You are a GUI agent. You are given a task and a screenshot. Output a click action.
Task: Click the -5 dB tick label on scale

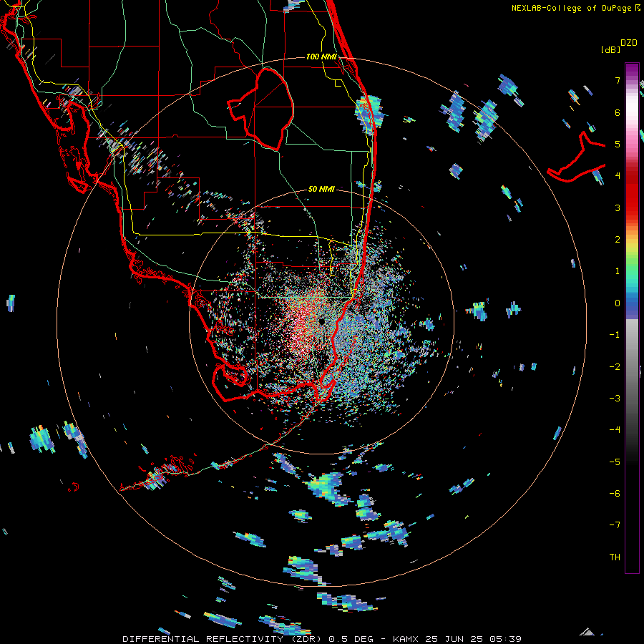[x=615, y=462]
